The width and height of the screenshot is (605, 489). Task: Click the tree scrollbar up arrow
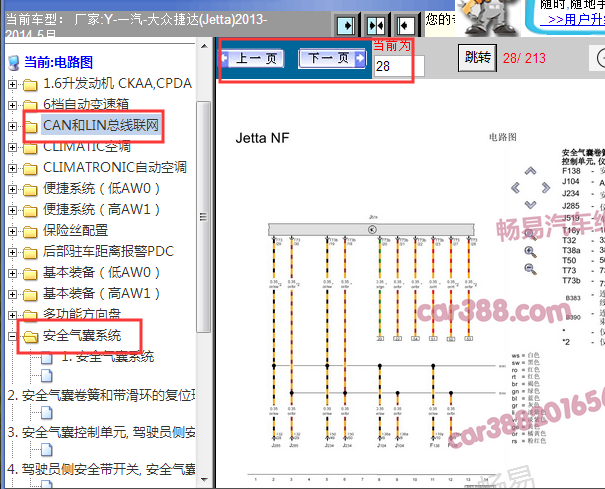tap(204, 46)
